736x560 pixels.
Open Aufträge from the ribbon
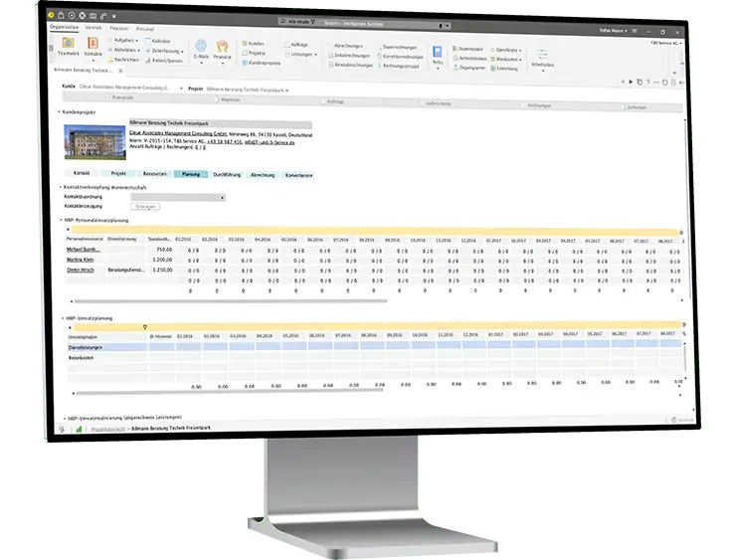(x=296, y=45)
